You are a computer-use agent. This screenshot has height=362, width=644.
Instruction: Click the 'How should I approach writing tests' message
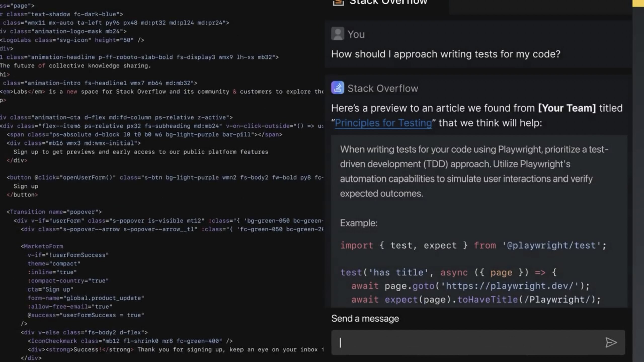click(x=446, y=54)
